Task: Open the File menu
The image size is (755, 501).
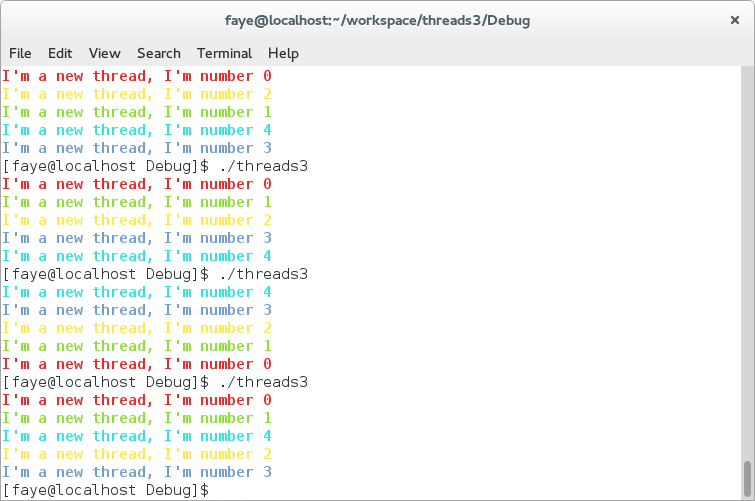Action: click(x=20, y=53)
